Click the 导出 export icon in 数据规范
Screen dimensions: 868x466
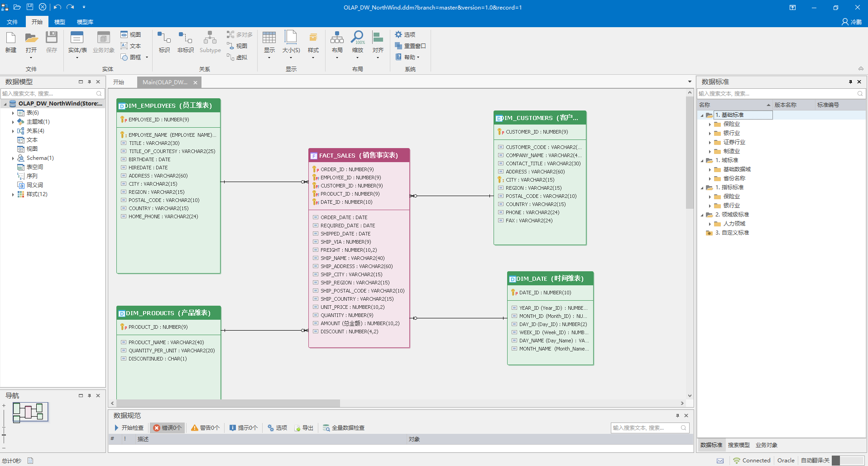pyautogui.click(x=304, y=428)
